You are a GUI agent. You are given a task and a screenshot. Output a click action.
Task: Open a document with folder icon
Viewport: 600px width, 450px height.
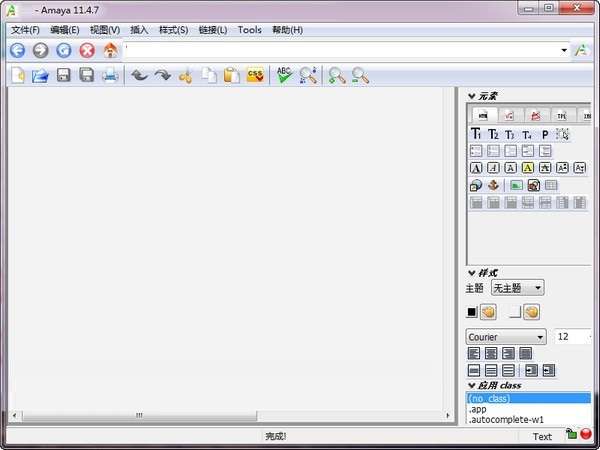point(41,75)
